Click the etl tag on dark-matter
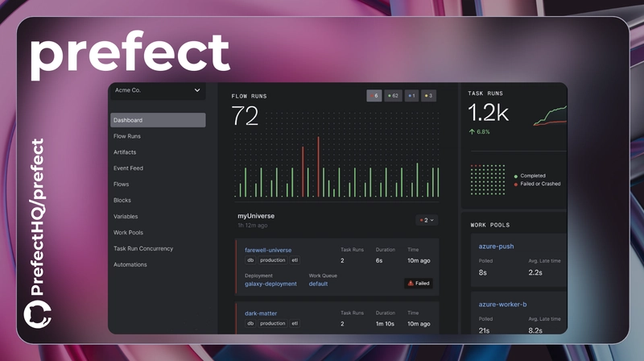Screen dimensions: 644x361 (295, 324)
